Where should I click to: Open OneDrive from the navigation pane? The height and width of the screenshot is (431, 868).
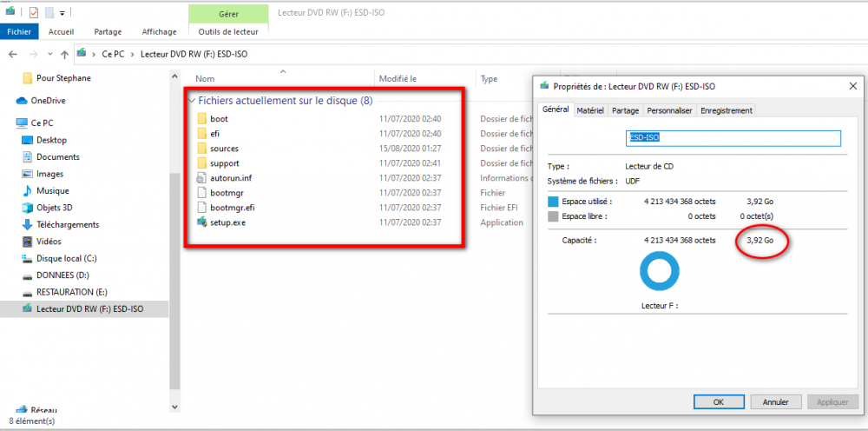click(x=48, y=100)
